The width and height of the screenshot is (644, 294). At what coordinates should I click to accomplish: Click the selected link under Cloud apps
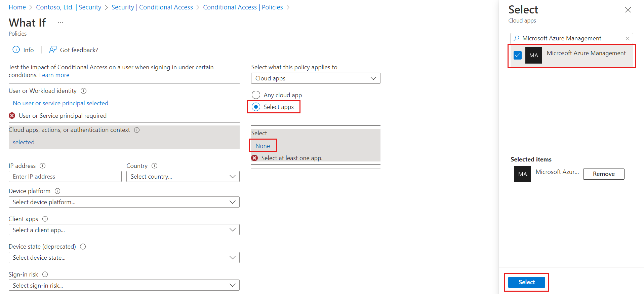point(24,142)
